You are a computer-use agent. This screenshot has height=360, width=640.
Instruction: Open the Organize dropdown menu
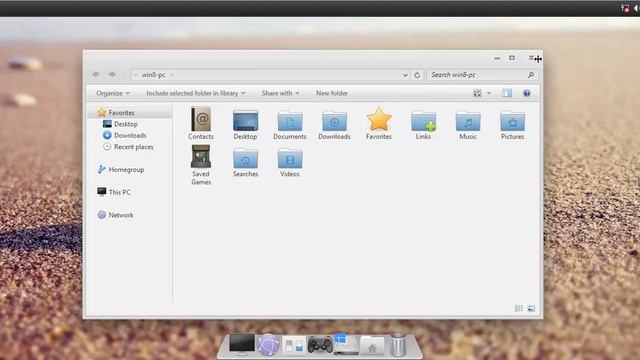coord(113,93)
